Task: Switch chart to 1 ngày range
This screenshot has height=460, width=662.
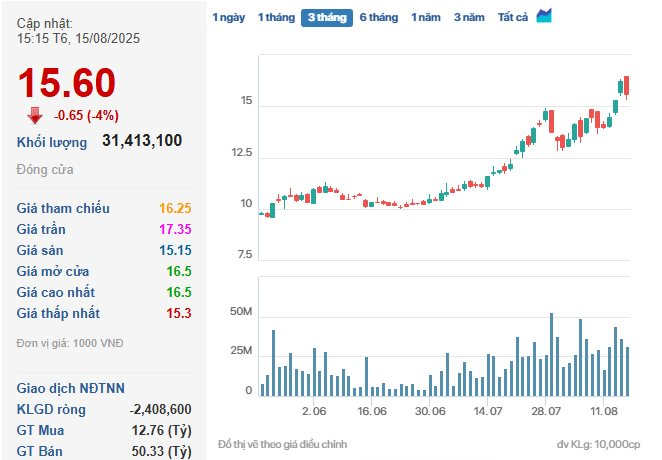Action: (x=227, y=17)
